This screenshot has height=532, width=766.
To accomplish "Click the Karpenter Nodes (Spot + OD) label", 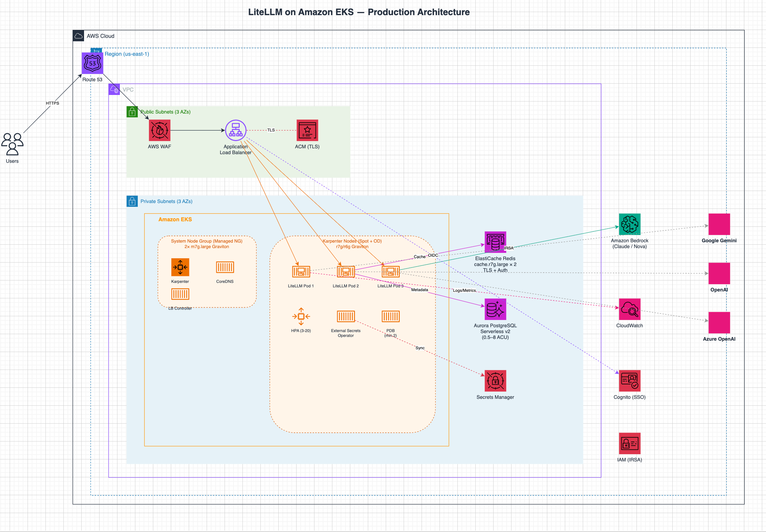I will pyautogui.click(x=352, y=244).
